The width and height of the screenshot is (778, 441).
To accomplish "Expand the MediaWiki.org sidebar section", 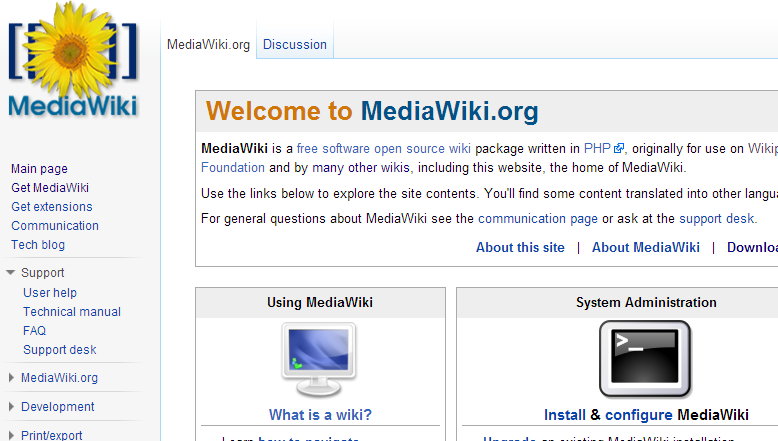I will (x=11, y=378).
